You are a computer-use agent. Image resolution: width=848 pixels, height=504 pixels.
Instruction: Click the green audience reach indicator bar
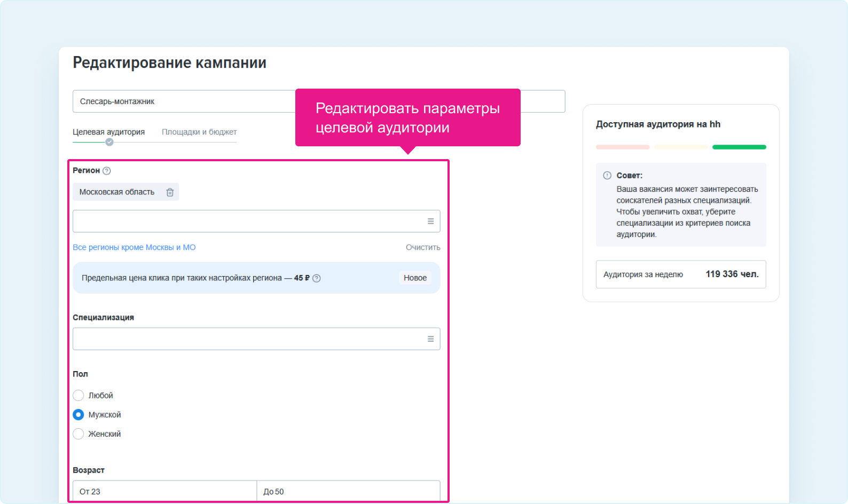click(739, 147)
